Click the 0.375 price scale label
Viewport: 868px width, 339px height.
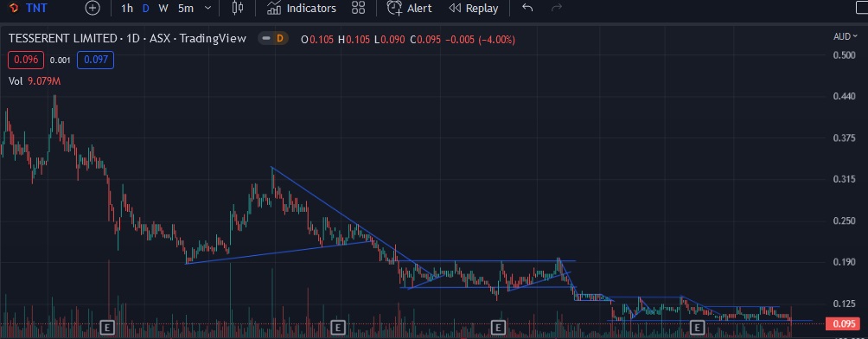coord(844,138)
